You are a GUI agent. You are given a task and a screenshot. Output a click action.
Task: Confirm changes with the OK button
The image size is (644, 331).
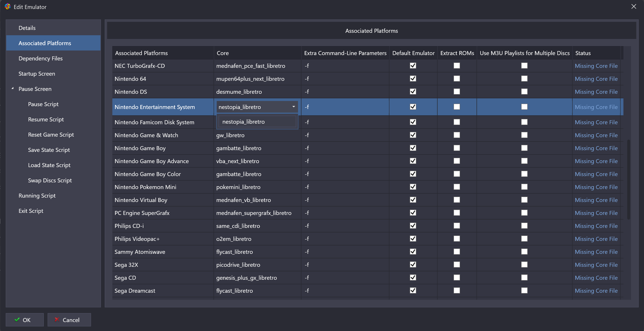25,320
